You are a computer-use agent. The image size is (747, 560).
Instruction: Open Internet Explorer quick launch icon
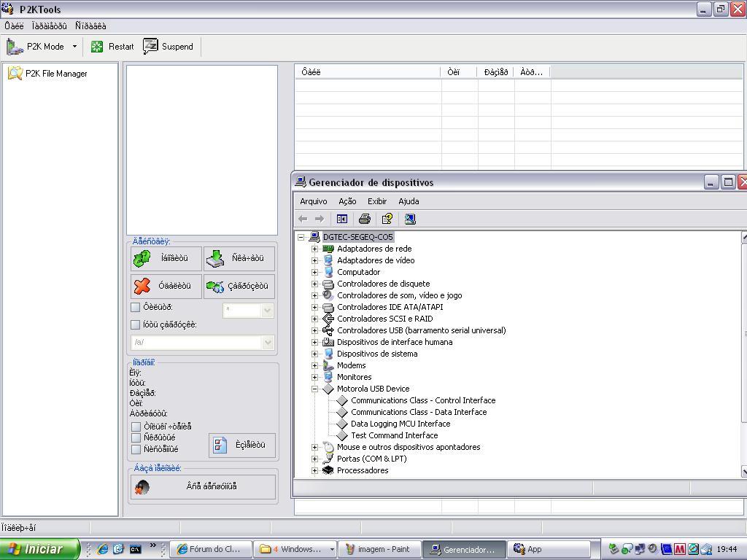click(x=102, y=549)
